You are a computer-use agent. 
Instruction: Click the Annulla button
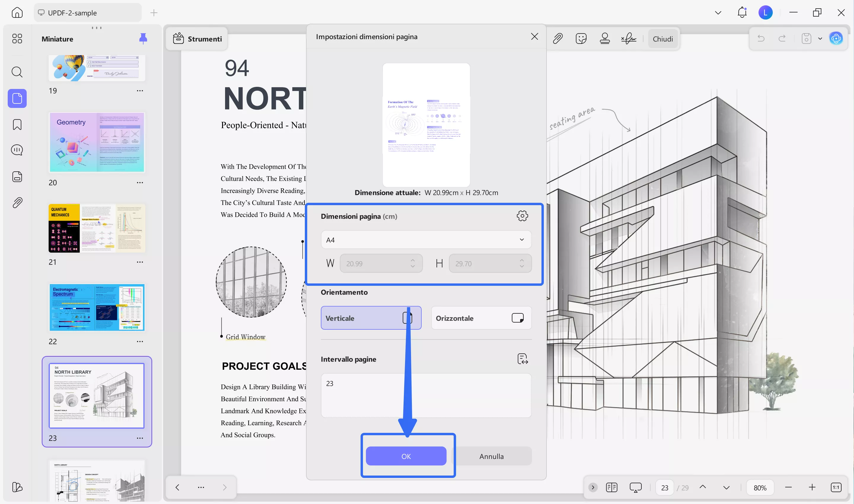coord(491,456)
